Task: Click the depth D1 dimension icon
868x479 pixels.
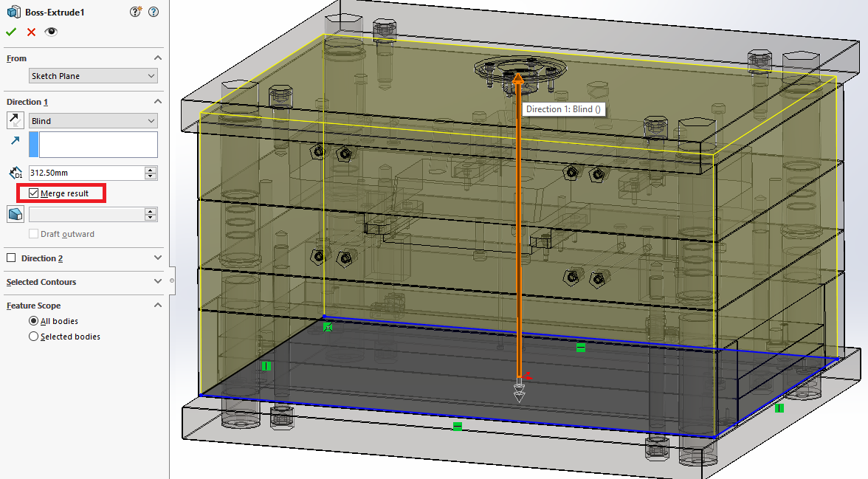Action: [x=15, y=173]
